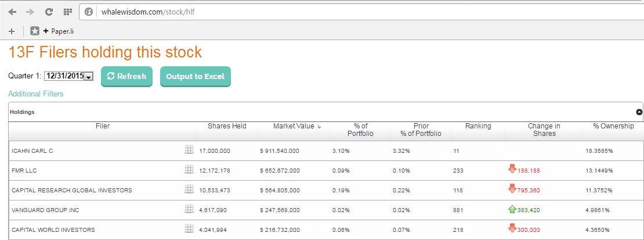Screen dimensions: 644x240
Task: Click grid icon in CAPITAL RESEARCH GLOBAL row
Action: point(189,189)
